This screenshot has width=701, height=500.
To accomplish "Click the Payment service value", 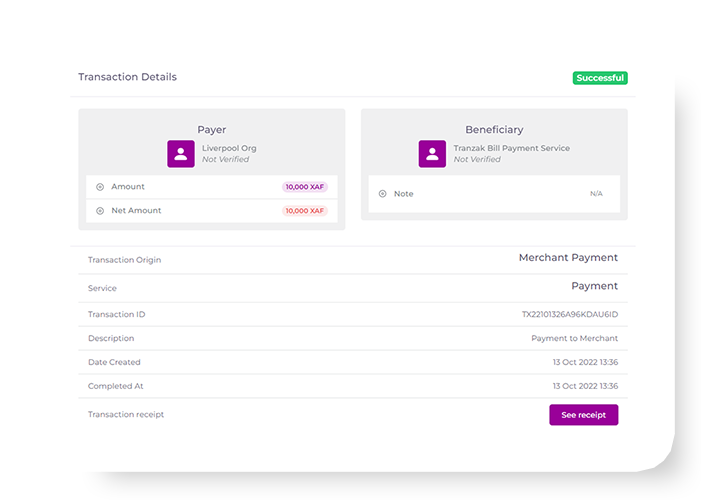I will [x=594, y=286].
